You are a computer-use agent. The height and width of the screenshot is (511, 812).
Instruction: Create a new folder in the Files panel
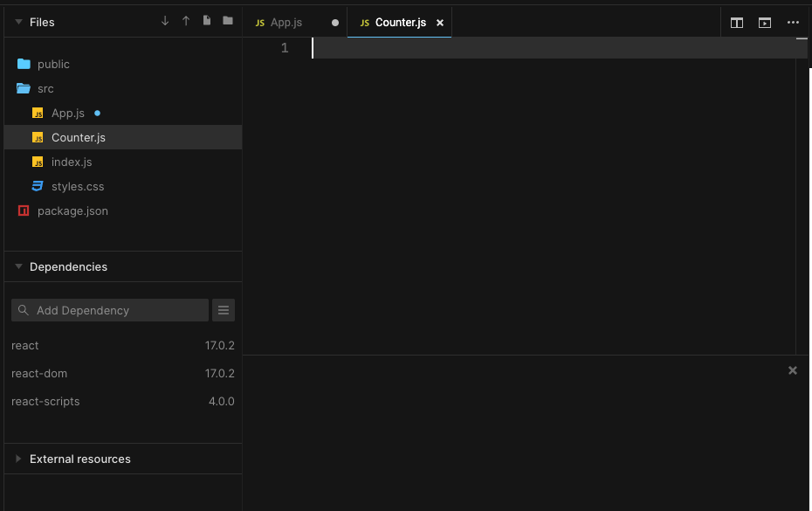(x=228, y=20)
